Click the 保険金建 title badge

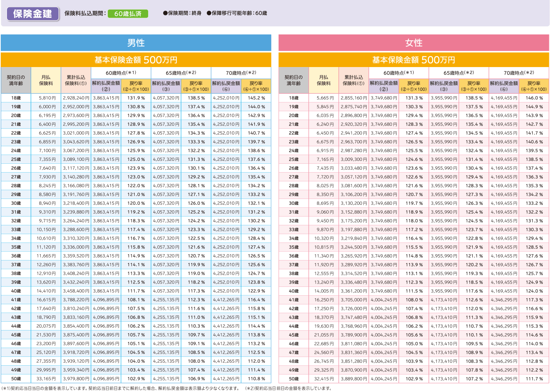33,14
